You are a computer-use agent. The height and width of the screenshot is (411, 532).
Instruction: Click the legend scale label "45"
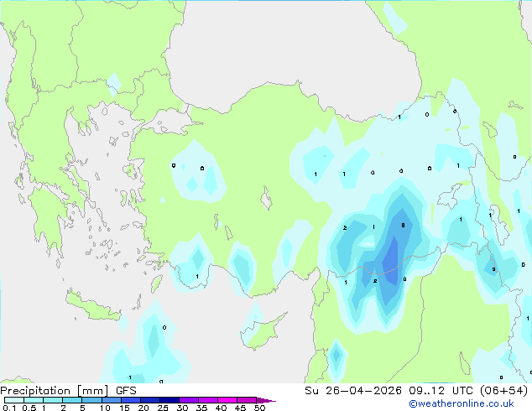click(x=241, y=408)
